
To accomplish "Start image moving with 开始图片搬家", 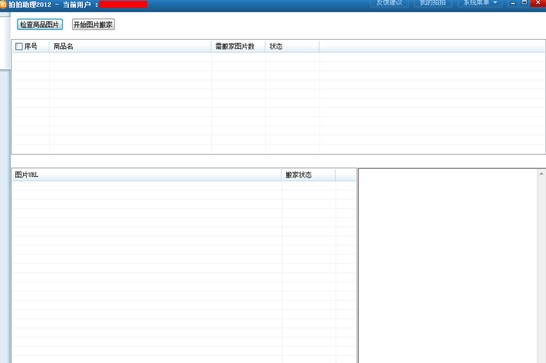I will pos(93,24).
